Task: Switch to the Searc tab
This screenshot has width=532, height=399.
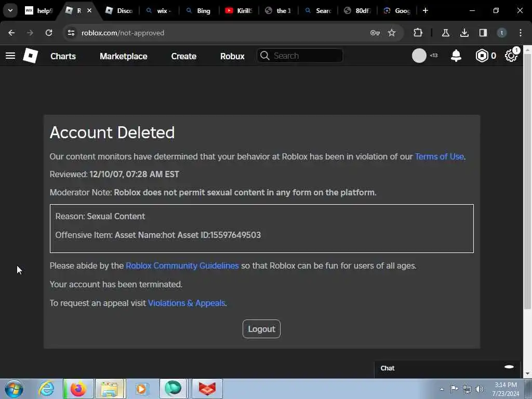Action: click(x=318, y=10)
